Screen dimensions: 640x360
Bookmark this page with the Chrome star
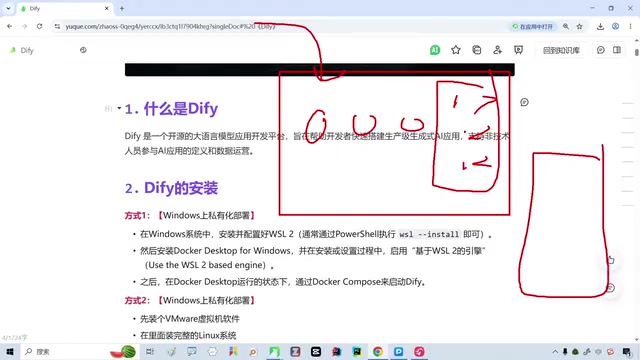tap(580, 26)
